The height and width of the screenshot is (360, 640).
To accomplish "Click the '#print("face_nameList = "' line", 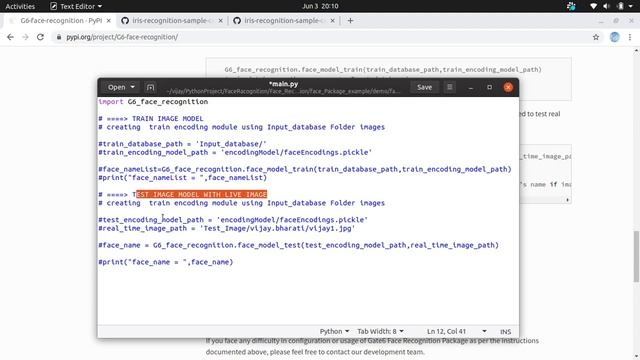I will click(182, 178).
